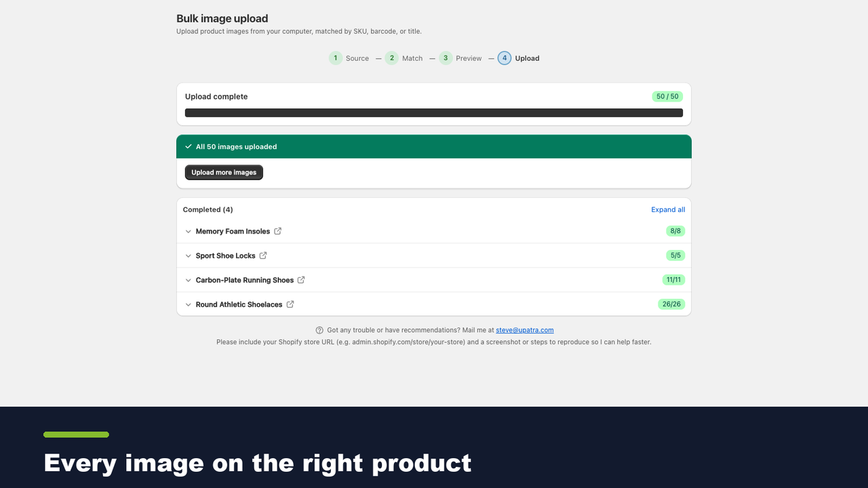868x488 pixels.
Task: Click Round Athletic Shoelaces product name
Action: tap(239, 304)
